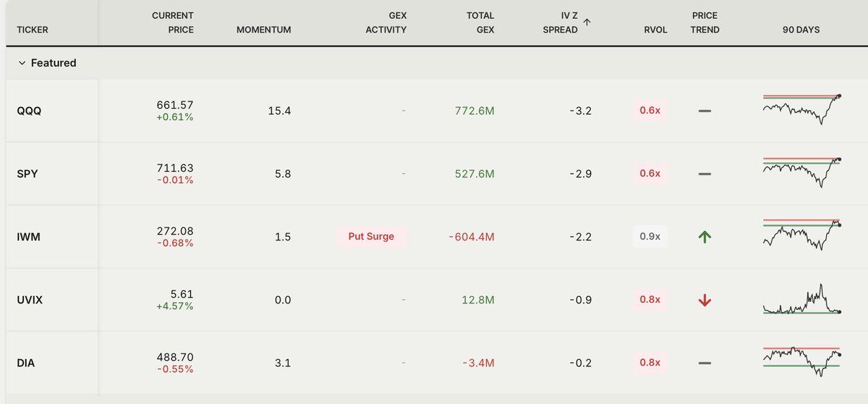868x404 pixels.
Task: Click QQQ RVOL 0.6x badge
Action: [650, 111]
